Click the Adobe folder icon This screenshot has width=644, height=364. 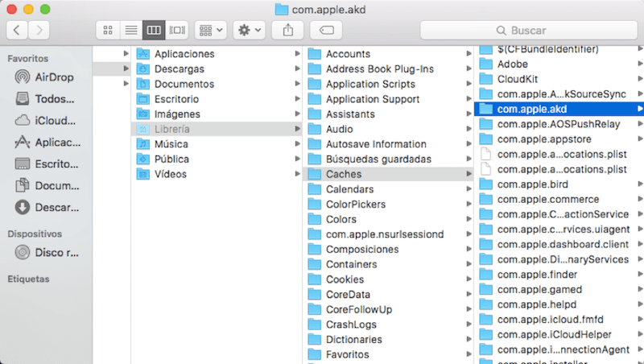tap(486, 64)
